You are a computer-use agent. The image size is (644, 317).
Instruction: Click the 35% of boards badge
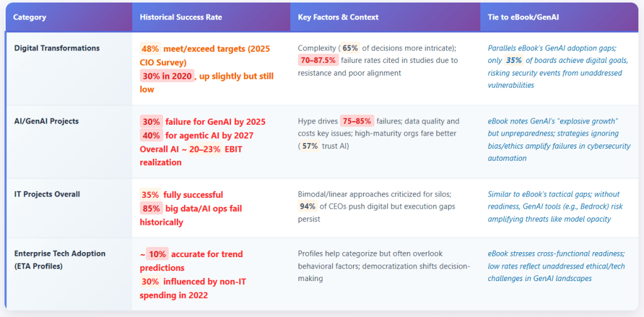(514, 61)
